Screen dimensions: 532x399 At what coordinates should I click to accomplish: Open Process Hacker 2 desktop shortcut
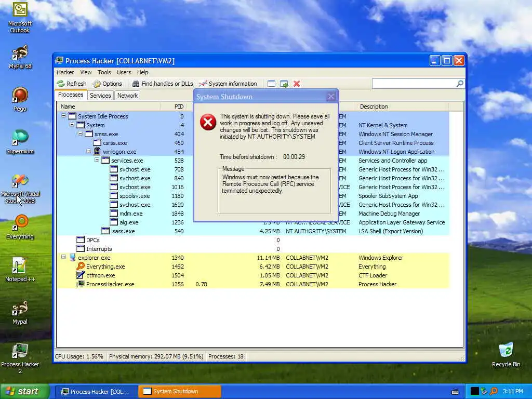point(20,358)
